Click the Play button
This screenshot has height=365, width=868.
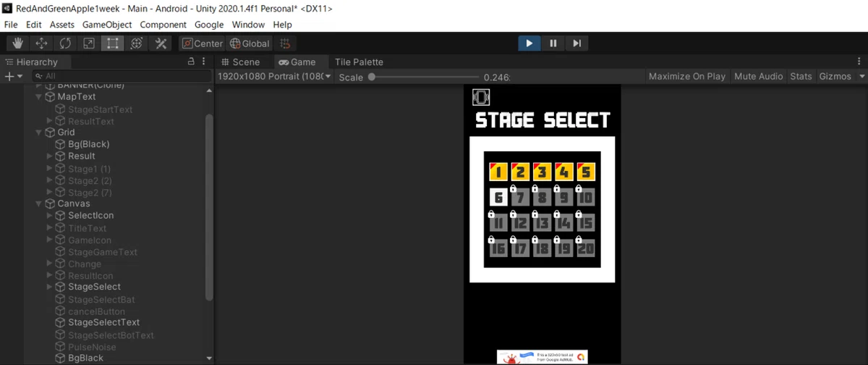pyautogui.click(x=529, y=43)
